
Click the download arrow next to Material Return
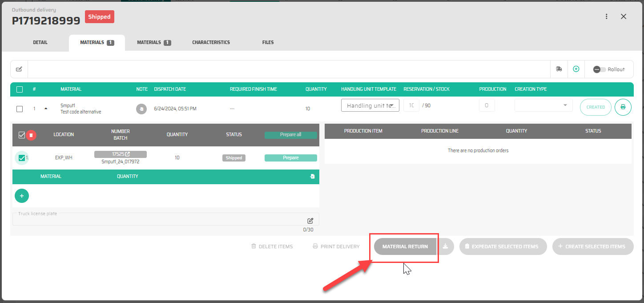pyautogui.click(x=445, y=246)
